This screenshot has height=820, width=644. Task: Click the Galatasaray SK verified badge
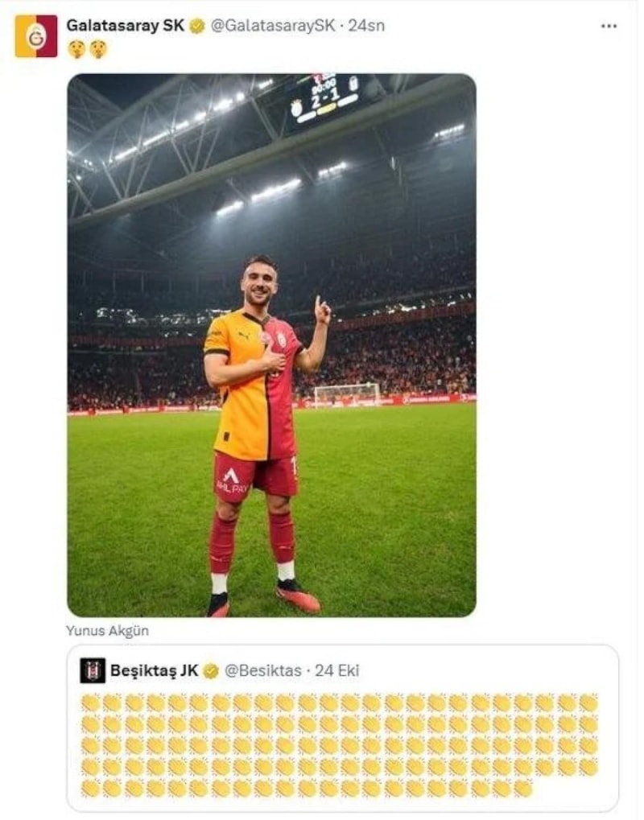(196, 26)
